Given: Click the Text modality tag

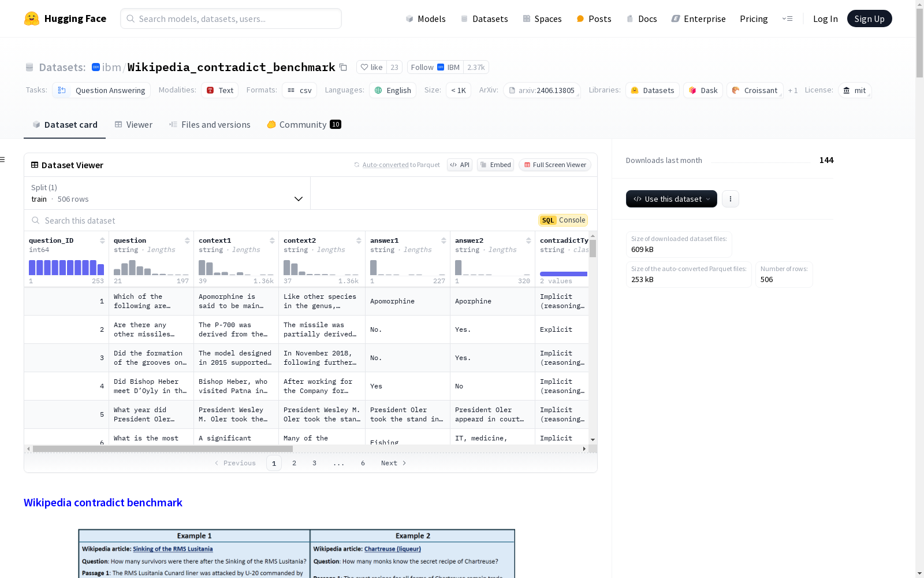Looking at the screenshot, I should [219, 90].
